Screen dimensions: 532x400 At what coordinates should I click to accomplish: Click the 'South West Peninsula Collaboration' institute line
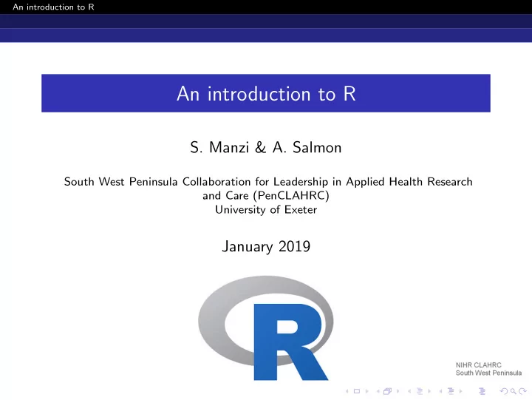point(268,182)
